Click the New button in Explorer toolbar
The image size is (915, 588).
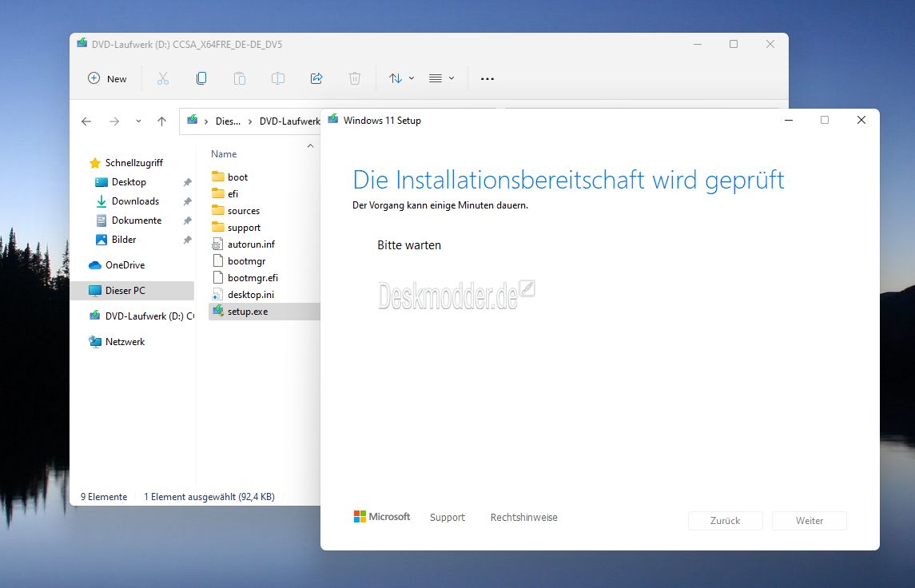(107, 79)
